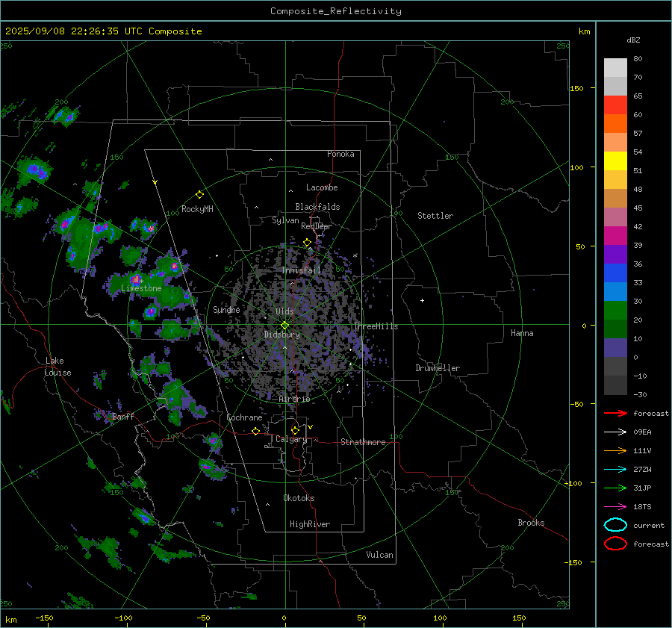Click the magenta 18TS arrow legend icon
The width and height of the screenshot is (672, 628).
[615, 507]
